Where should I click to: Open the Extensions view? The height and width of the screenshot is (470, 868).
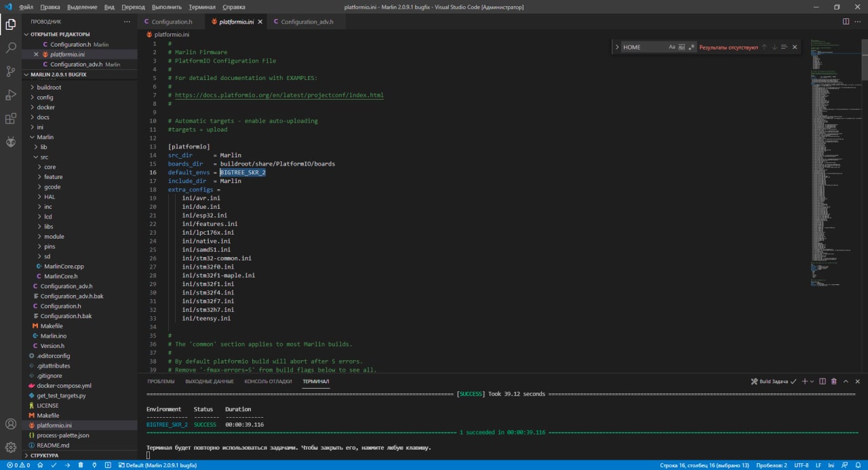click(x=11, y=119)
